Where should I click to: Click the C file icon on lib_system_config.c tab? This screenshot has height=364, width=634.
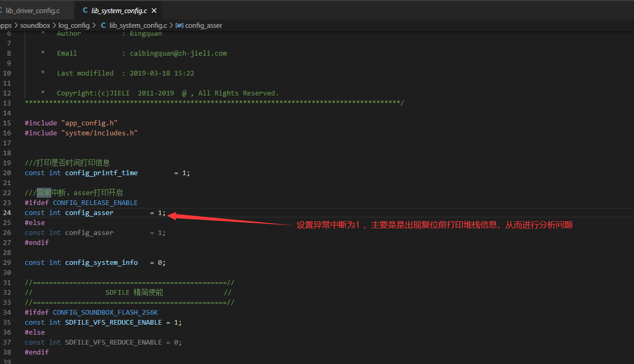(x=85, y=10)
